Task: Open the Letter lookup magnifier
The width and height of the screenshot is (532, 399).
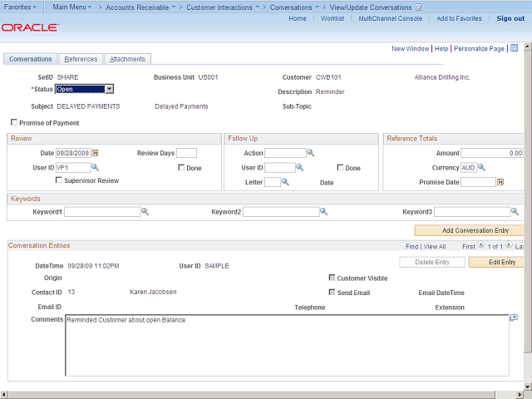Action: 285,182
